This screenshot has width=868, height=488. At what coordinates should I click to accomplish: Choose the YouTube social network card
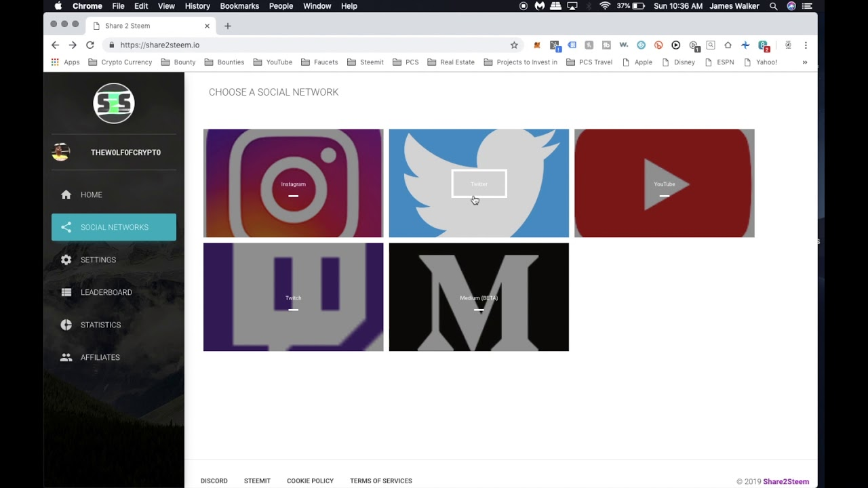pos(665,183)
